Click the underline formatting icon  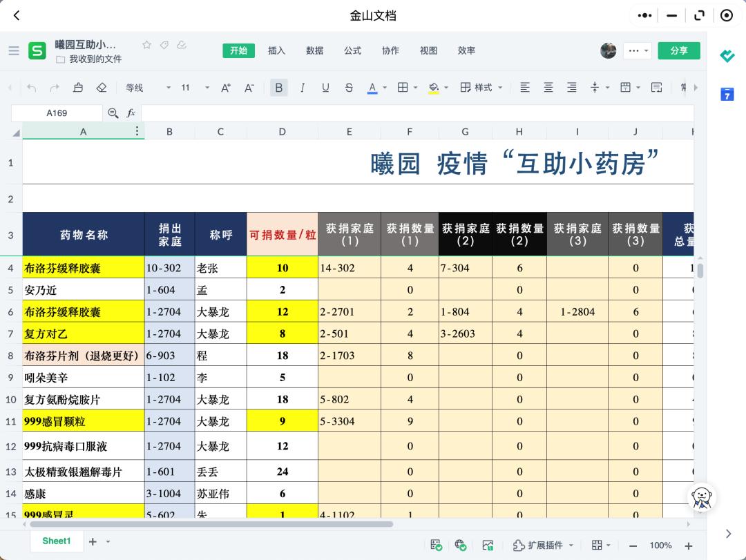coord(325,88)
